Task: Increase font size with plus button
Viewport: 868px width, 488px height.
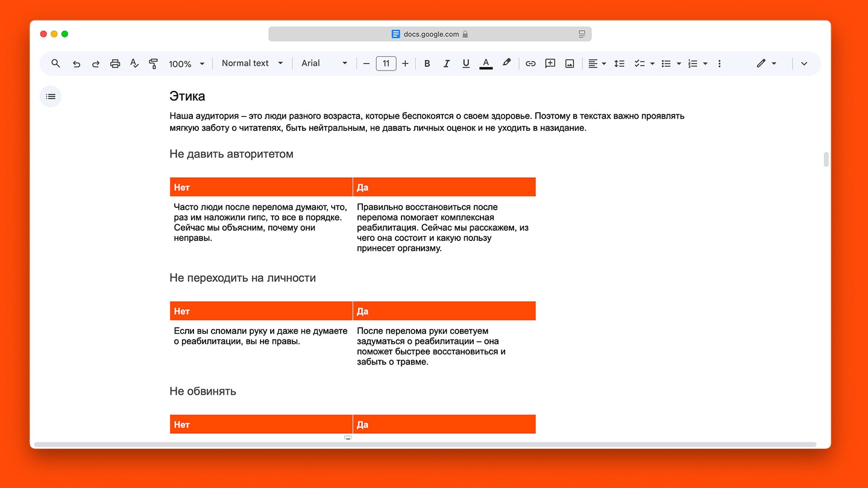Action: point(405,63)
